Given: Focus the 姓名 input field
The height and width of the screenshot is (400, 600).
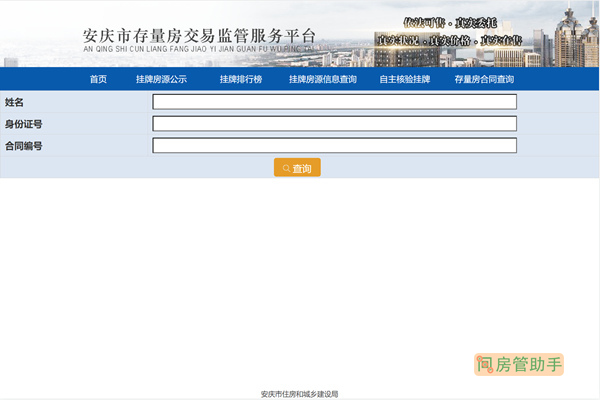Looking at the screenshot, I should click(x=334, y=102).
